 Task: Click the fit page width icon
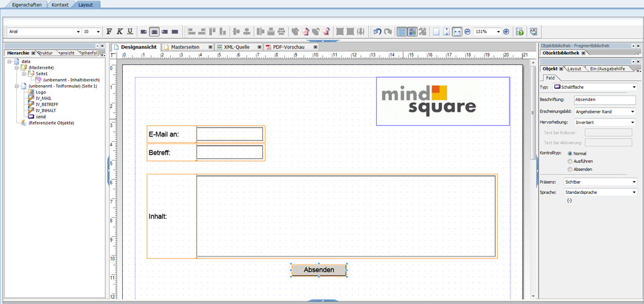point(457,31)
